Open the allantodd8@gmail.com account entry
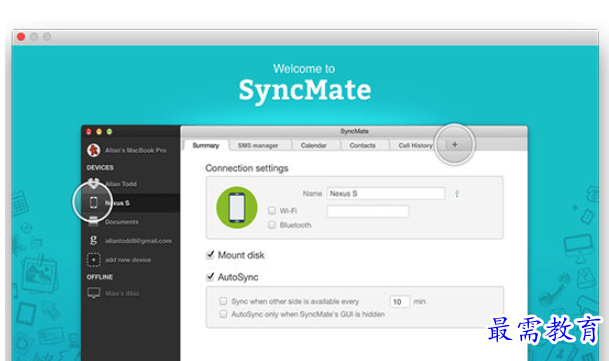Viewport: 609px width, 361px height. [x=138, y=241]
